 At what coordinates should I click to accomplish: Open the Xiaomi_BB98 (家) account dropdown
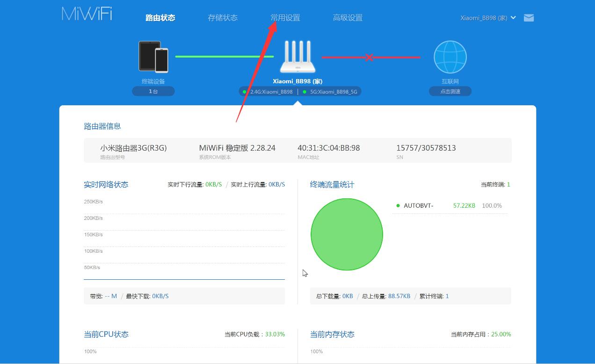click(488, 18)
